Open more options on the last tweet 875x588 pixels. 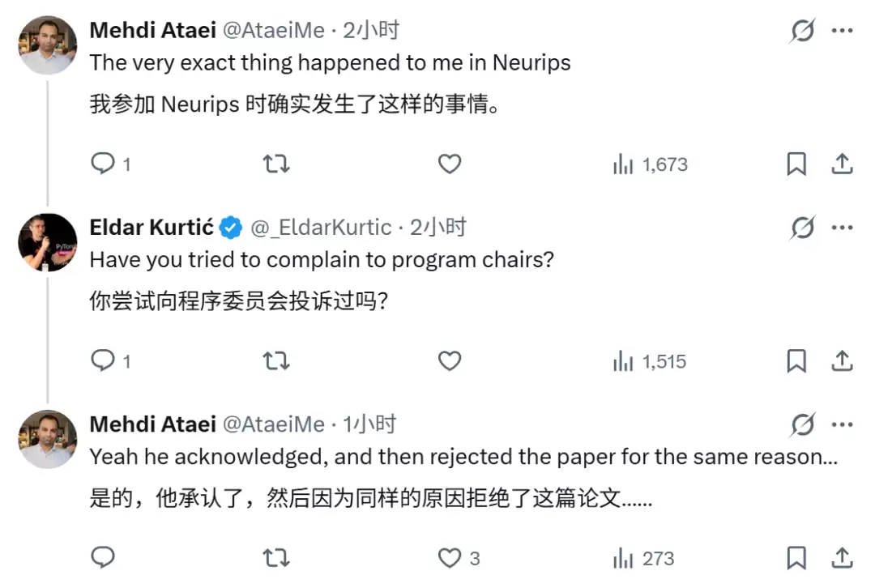[x=843, y=424]
